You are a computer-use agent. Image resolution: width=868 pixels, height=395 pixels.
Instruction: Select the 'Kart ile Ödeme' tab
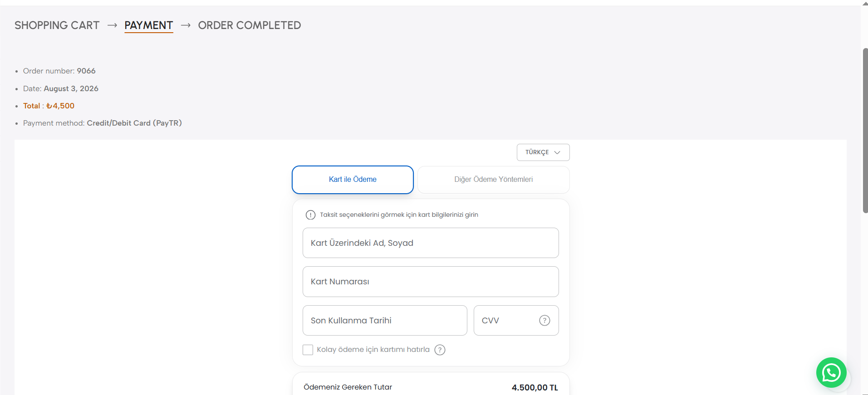tap(353, 180)
